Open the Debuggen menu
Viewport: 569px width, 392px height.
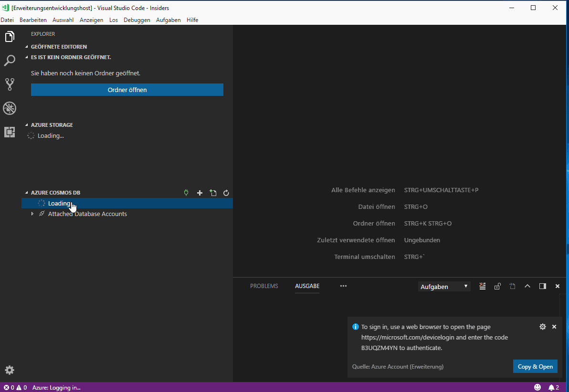click(x=137, y=20)
